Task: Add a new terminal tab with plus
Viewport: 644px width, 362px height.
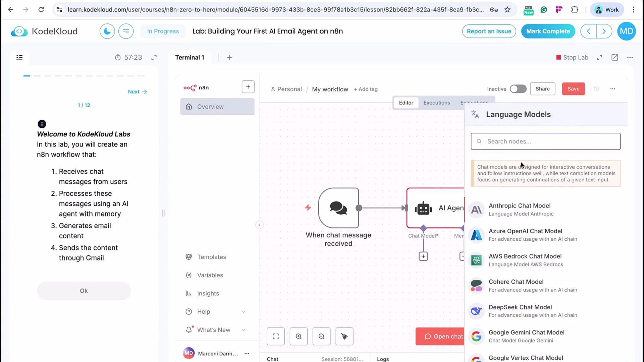Action: coord(229,58)
